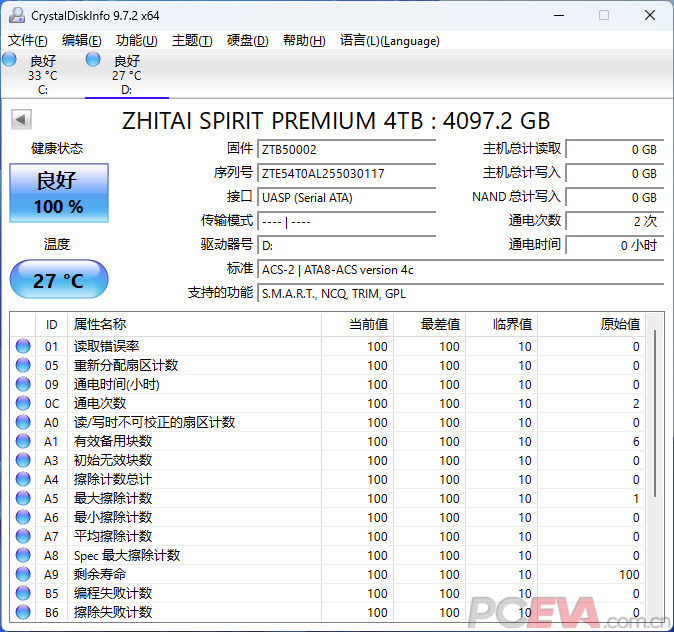This screenshot has height=632, width=674.
Task: Open the 功能(U) menu
Action: click(136, 41)
